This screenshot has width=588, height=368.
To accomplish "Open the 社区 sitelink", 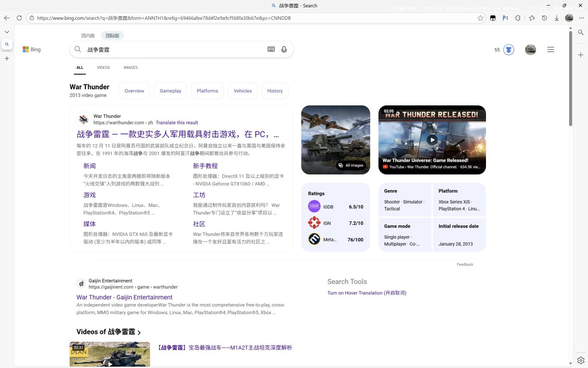I will click(x=199, y=224).
